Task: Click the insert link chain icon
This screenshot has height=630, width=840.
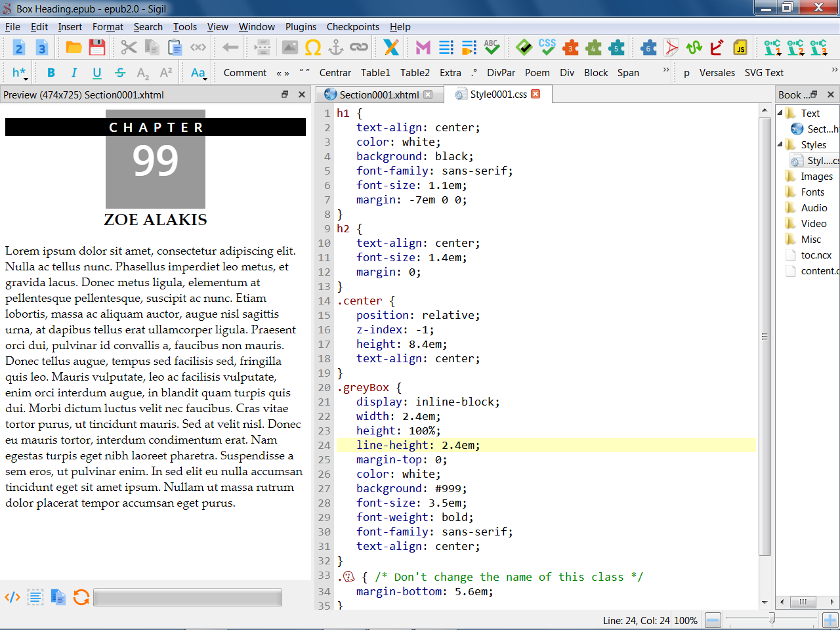Action: [x=359, y=47]
